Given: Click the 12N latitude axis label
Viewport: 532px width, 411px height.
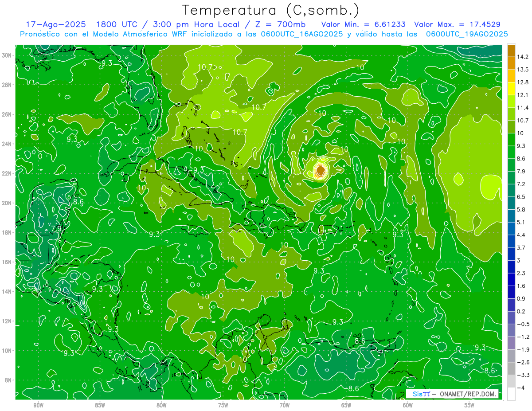Looking at the screenshot, I should click(x=7, y=321).
